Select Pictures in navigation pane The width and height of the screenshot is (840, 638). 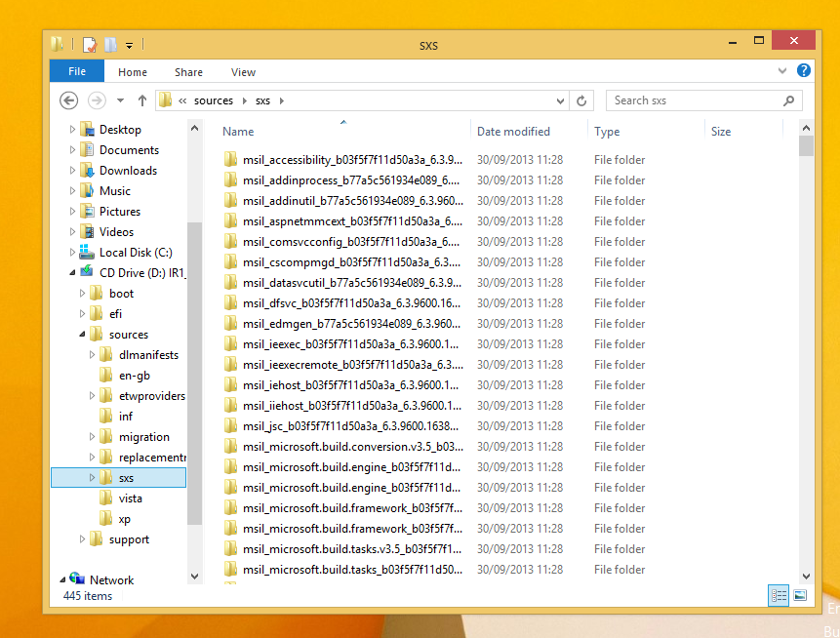(x=119, y=211)
